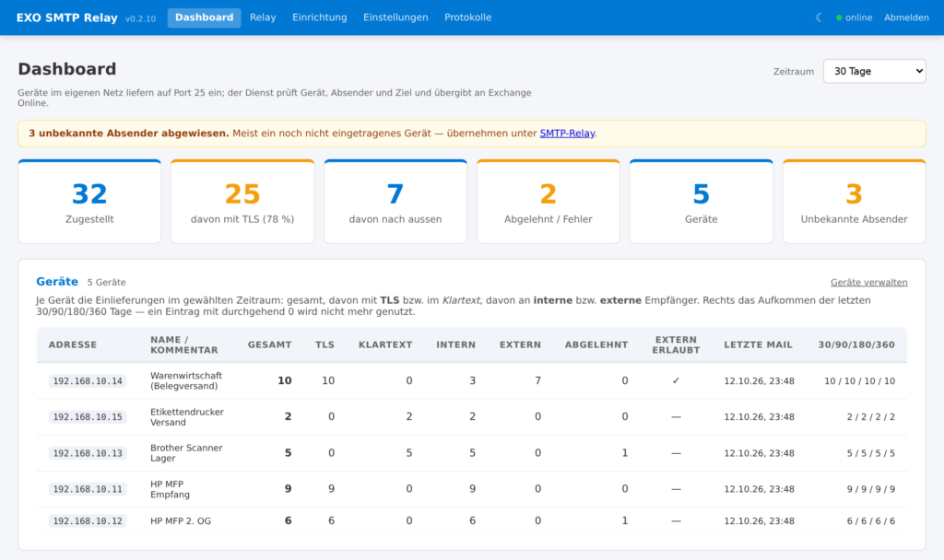Click the 10 / 10 / 10 / 10 value
This screenshot has width=944, height=560.
click(860, 380)
